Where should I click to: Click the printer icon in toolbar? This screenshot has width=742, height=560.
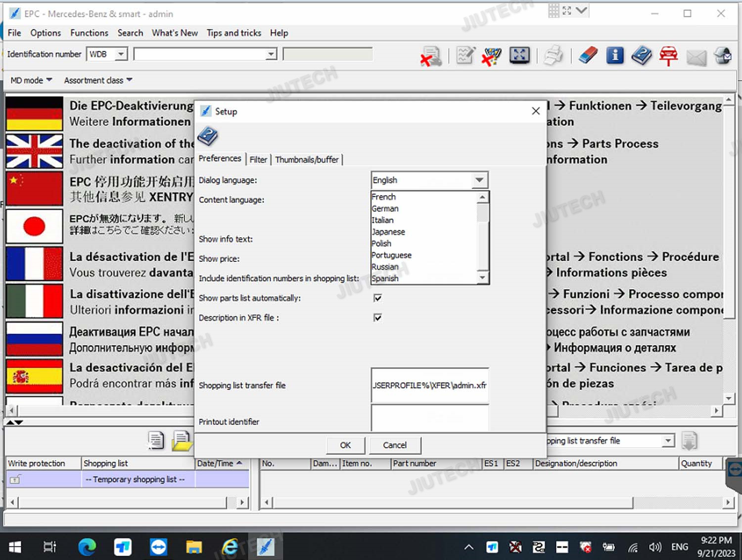[553, 55]
